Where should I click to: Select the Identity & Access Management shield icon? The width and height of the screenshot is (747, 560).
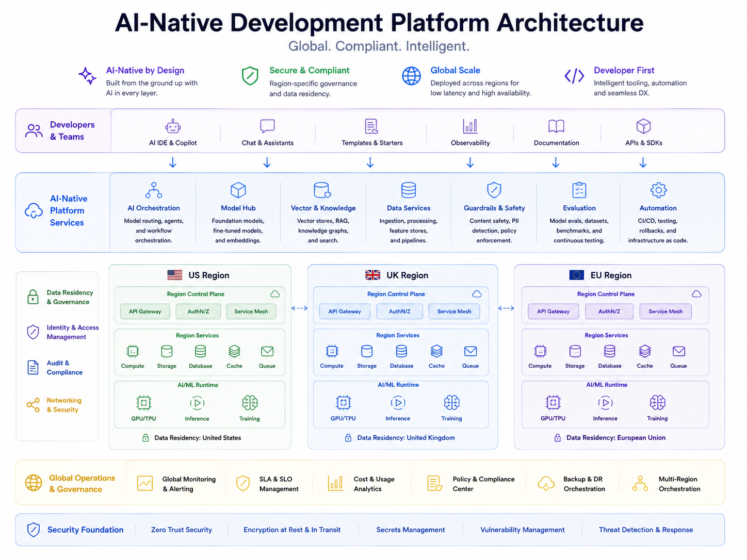[x=33, y=332]
